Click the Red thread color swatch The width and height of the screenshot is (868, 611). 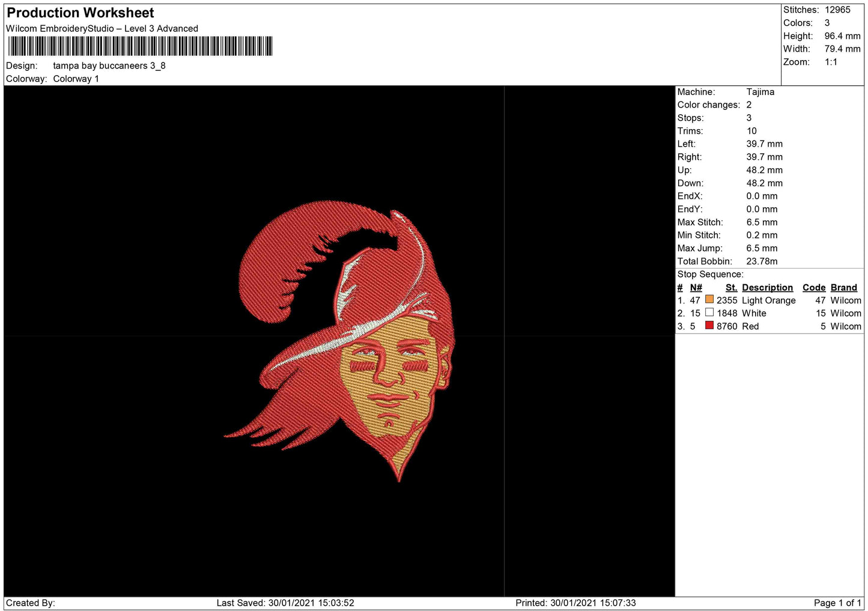tap(709, 326)
